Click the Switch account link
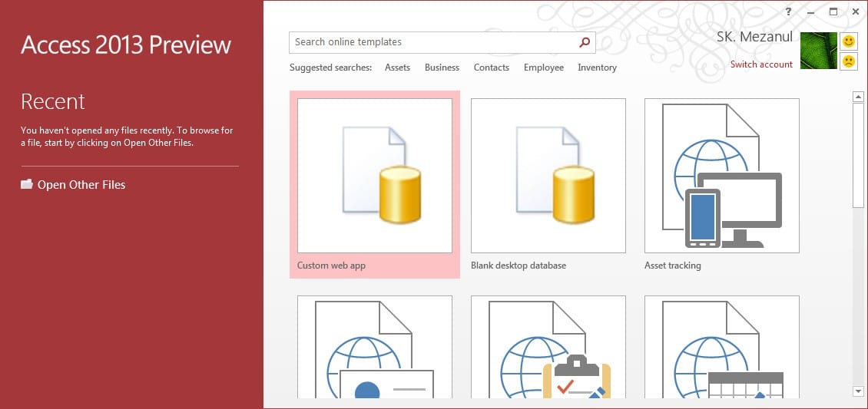Image resolution: width=868 pixels, height=409 pixels. tap(761, 64)
